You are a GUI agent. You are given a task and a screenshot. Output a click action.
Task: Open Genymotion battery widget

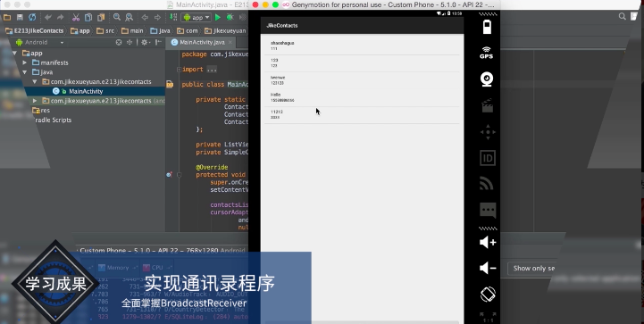[x=487, y=27]
